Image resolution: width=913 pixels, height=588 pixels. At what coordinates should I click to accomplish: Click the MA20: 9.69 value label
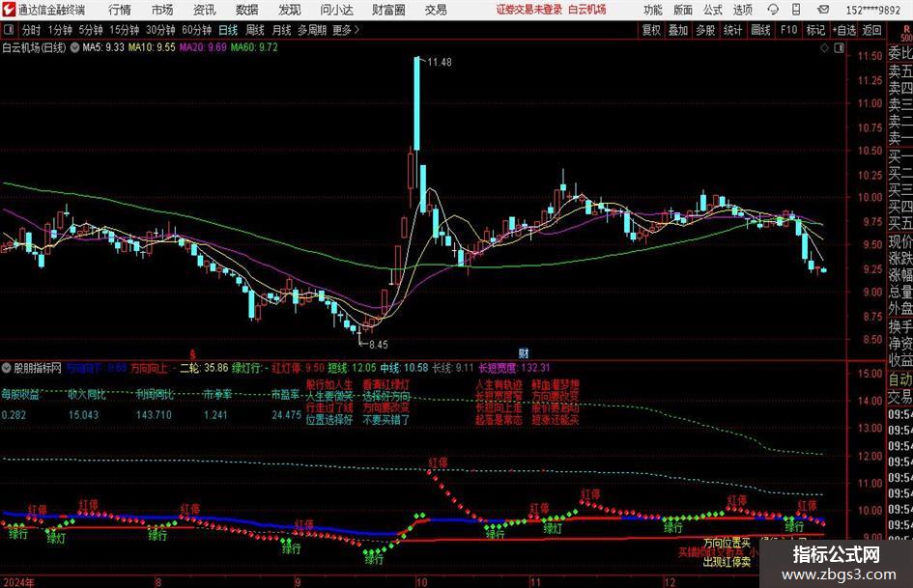click(x=203, y=47)
